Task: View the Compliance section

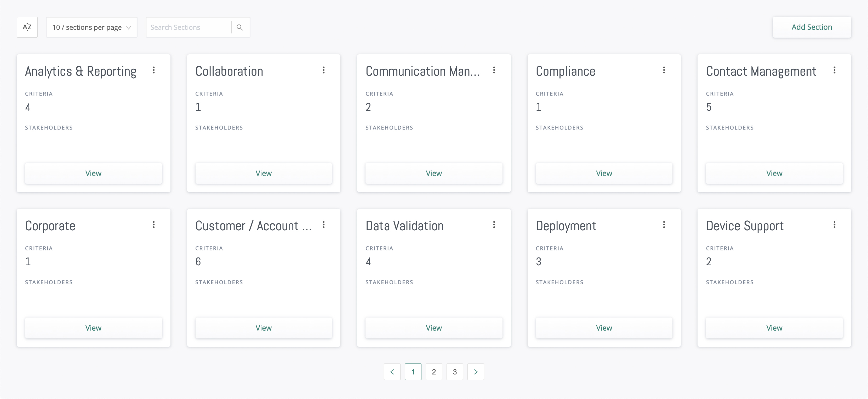Action: [x=604, y=173]
